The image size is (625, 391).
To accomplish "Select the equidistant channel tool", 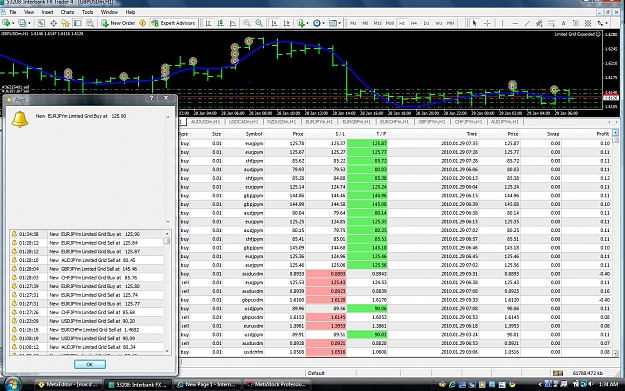I will click(539, 23).
